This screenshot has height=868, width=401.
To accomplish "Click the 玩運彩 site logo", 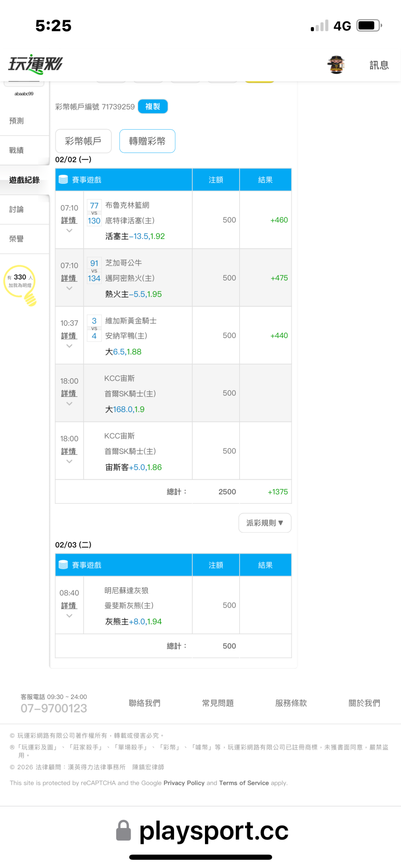I will coord(36,64).
